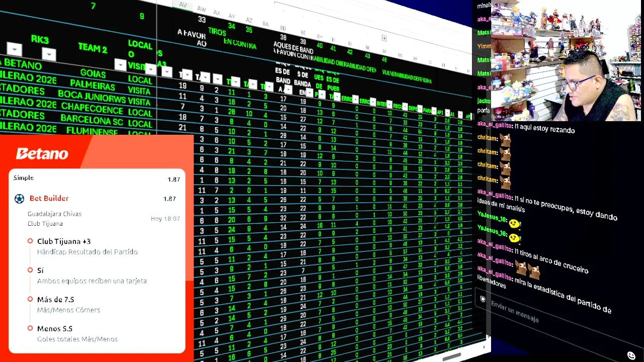
Task: Click the 'Guadalajara Chivas' match name
Action: [x=54, y=214]
